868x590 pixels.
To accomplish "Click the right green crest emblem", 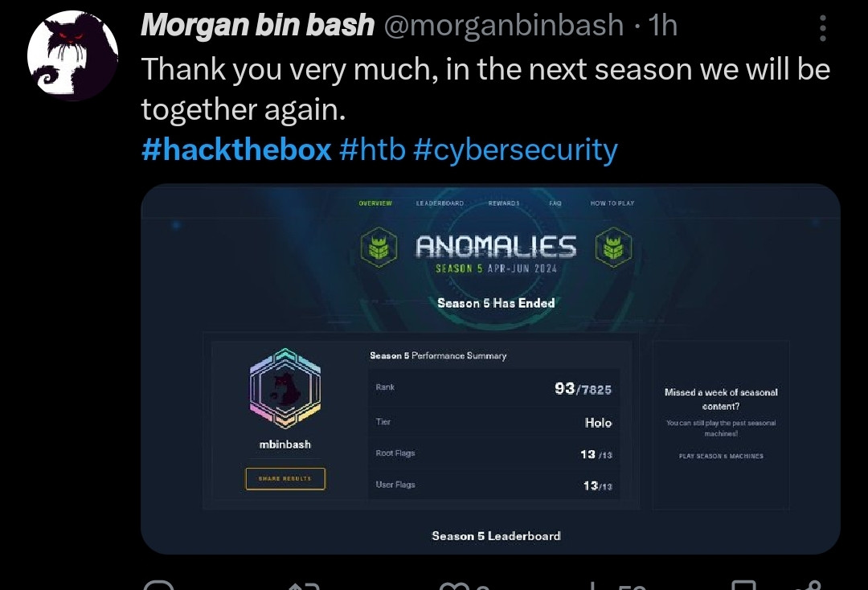I will [x=613, y=248].
